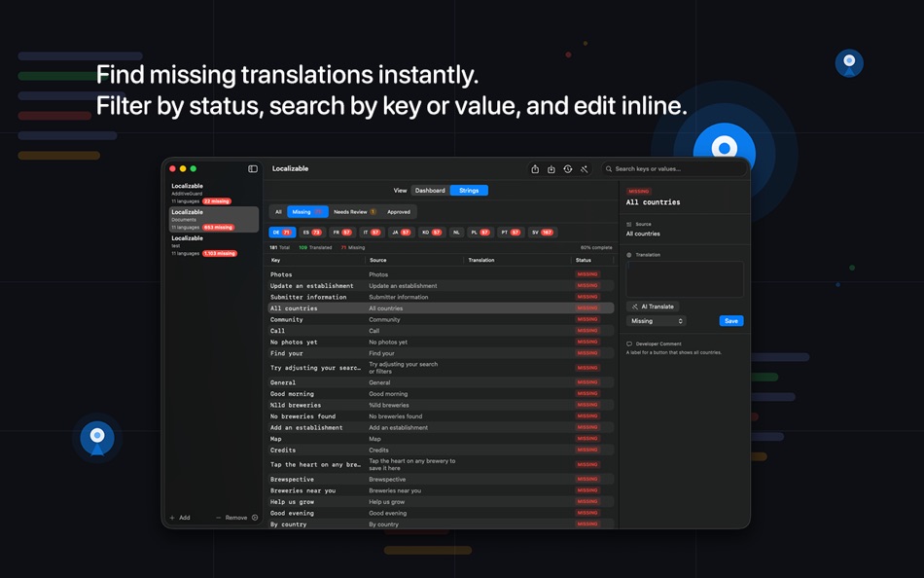Select the ES language chip
Viewport: 924px width, 578px height.
click(x=312, y=233)
